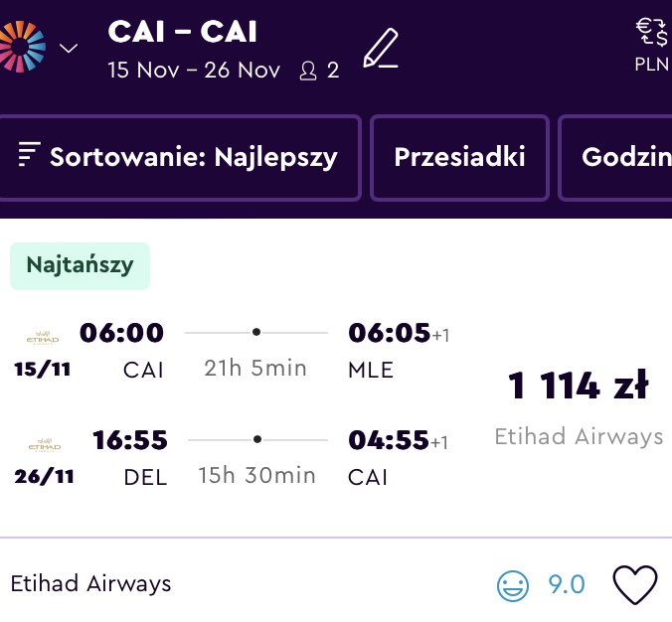This screenshot has height=622, width=672.
Task: Click the sort lines icon
Action: pos(29,154)
